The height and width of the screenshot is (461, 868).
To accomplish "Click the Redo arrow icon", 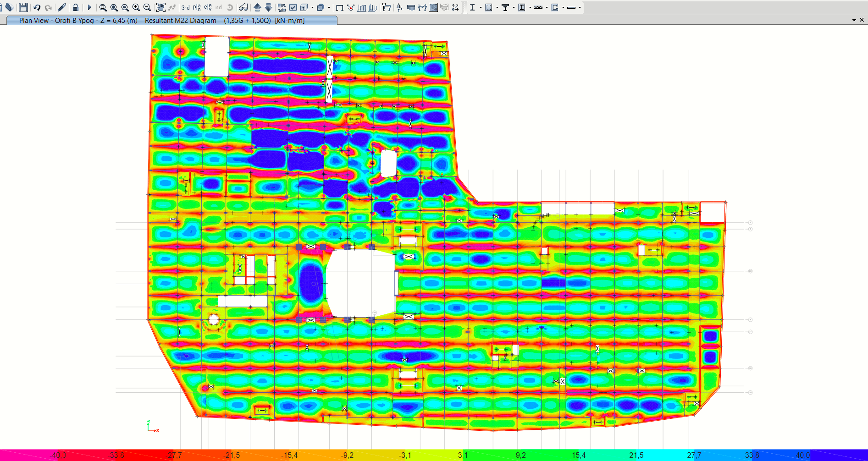I will pos(48,7).
